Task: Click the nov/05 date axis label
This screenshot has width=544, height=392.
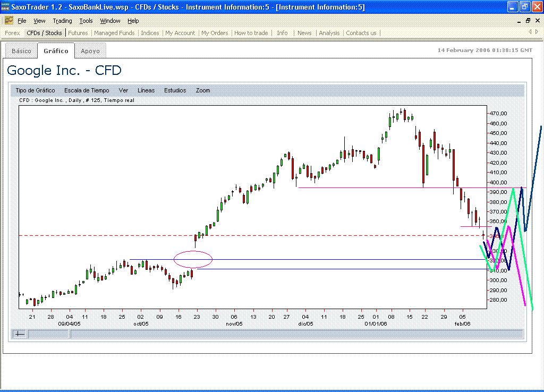Action: point(234,323)
